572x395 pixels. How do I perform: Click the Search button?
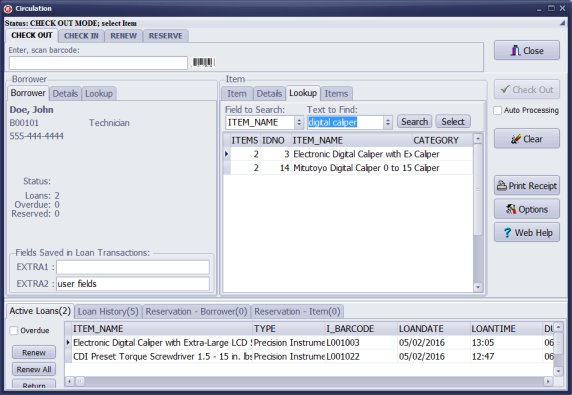414,121
